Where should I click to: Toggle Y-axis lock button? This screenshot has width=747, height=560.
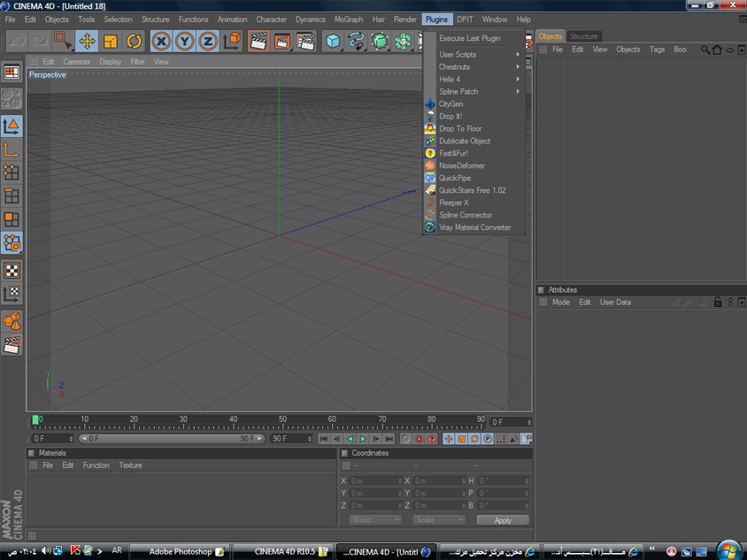pos(184,41)
